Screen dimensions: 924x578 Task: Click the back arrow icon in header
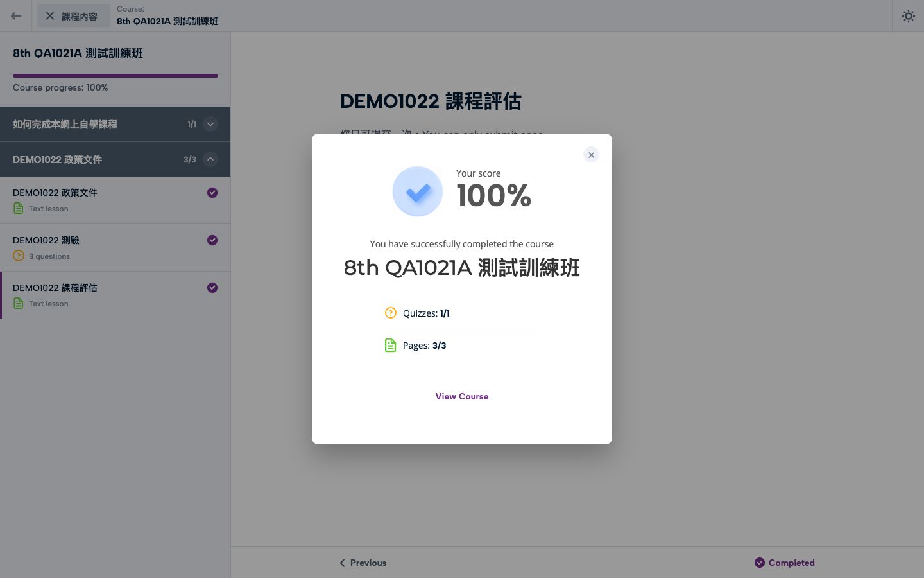(x=16, y=16)
